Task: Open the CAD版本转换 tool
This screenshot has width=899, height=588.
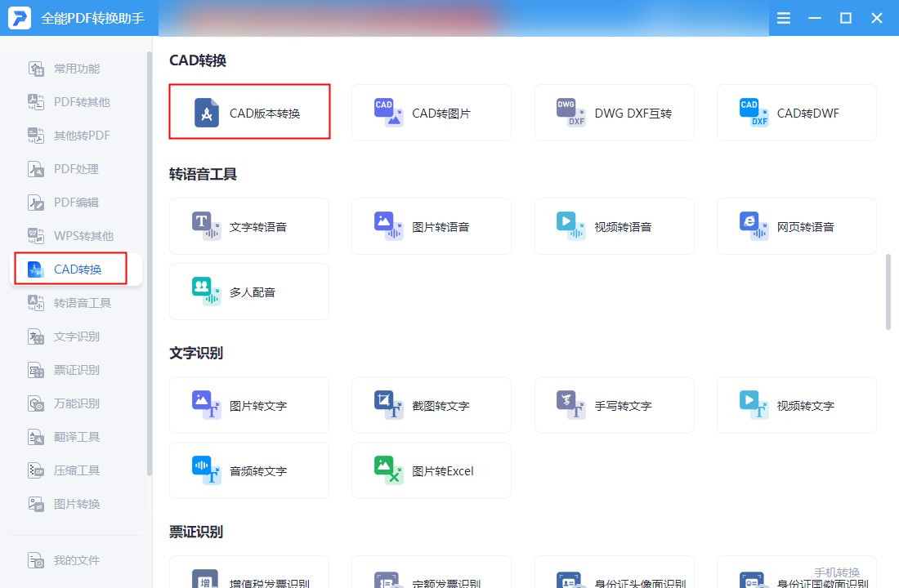Action: pyautogui.click(x=248, y=113)
